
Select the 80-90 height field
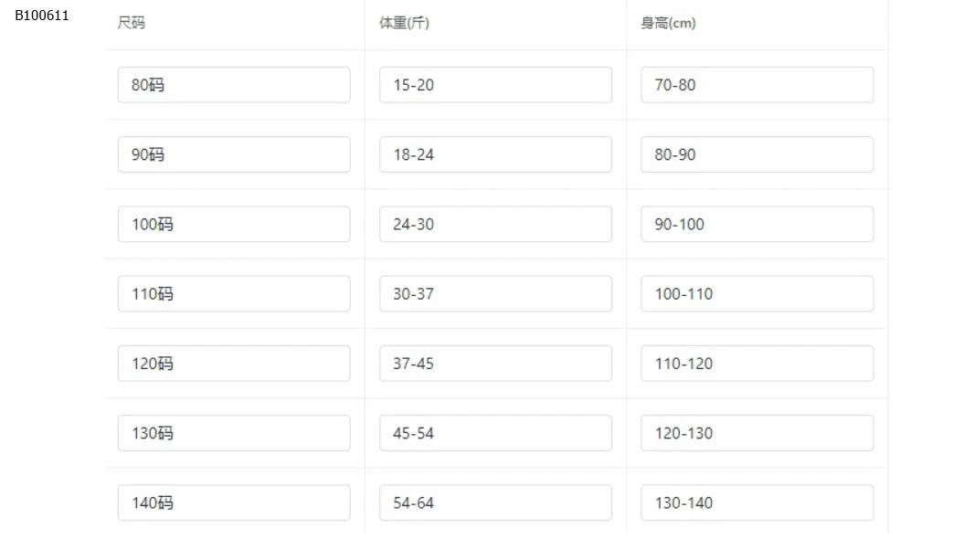point(757,154)
